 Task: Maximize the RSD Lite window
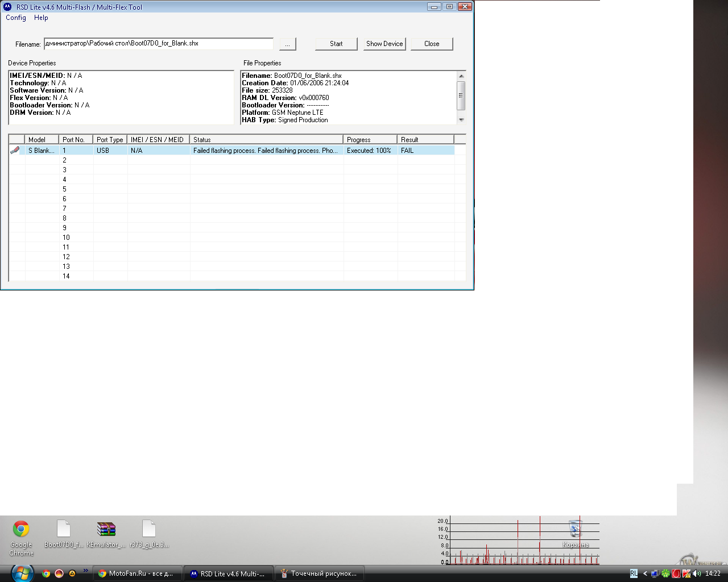click(x=449, y=7)
